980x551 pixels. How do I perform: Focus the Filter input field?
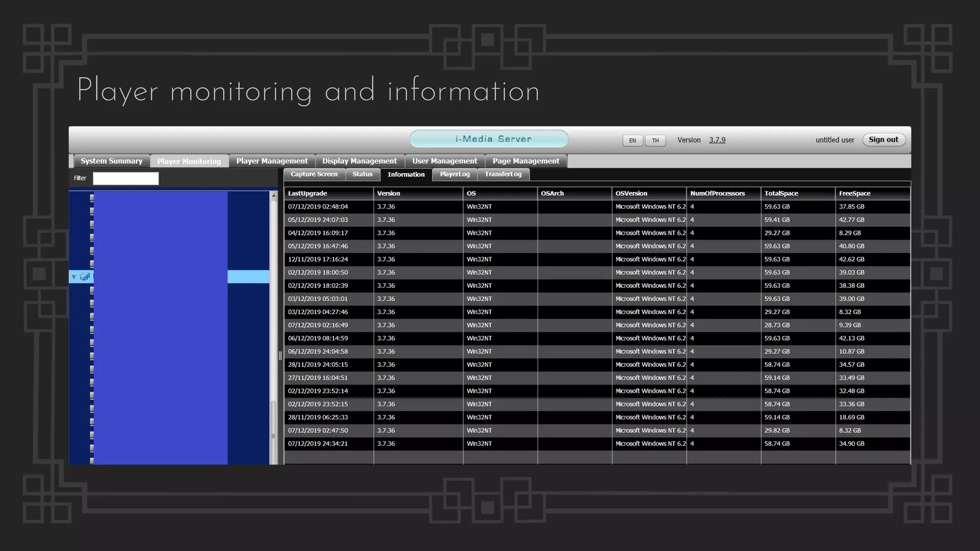click(x=126, y=178)
